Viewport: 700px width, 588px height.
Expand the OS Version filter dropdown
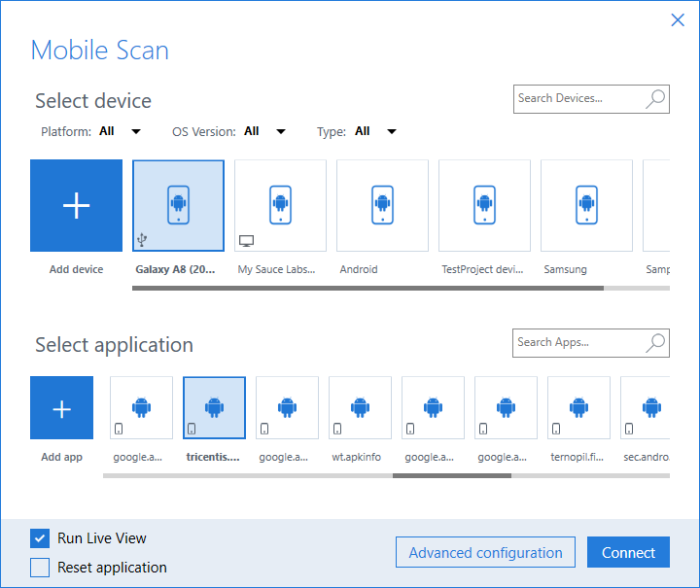[280, 131]
